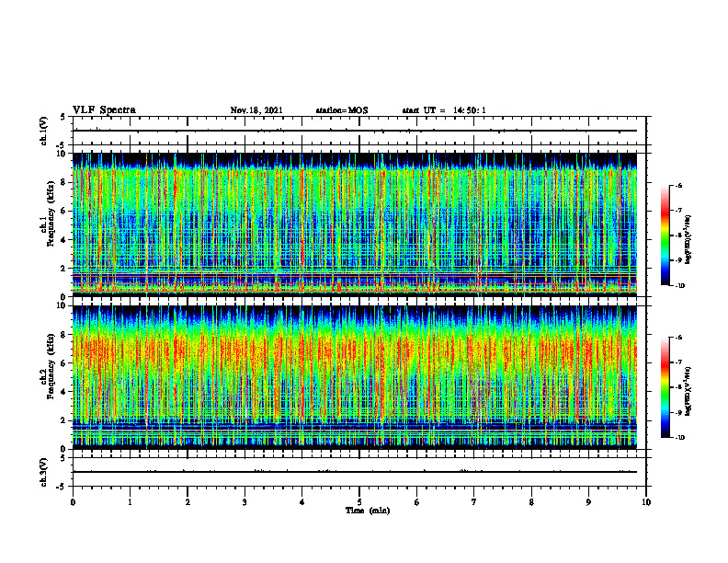728x563 pixels.
Task: Click the "station=MOS" header label
Action: click(x=342, y=110)
